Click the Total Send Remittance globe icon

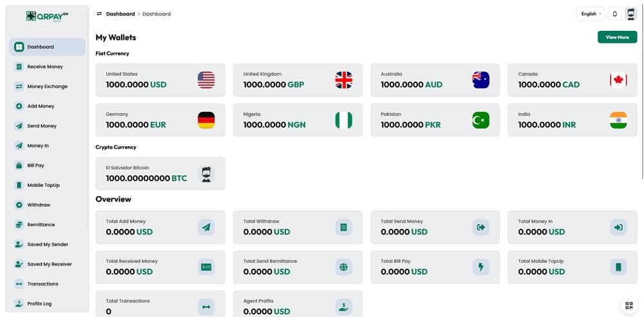(x=344, y=266)
